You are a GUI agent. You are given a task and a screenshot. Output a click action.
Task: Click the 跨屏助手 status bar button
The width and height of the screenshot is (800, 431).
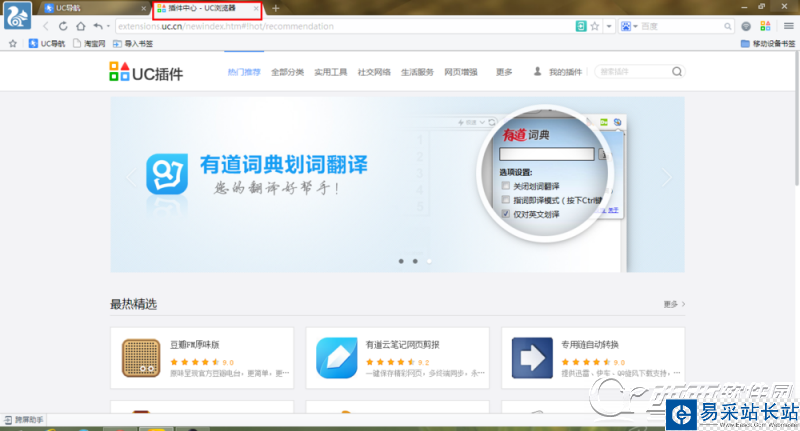click(x=24, y=420)
